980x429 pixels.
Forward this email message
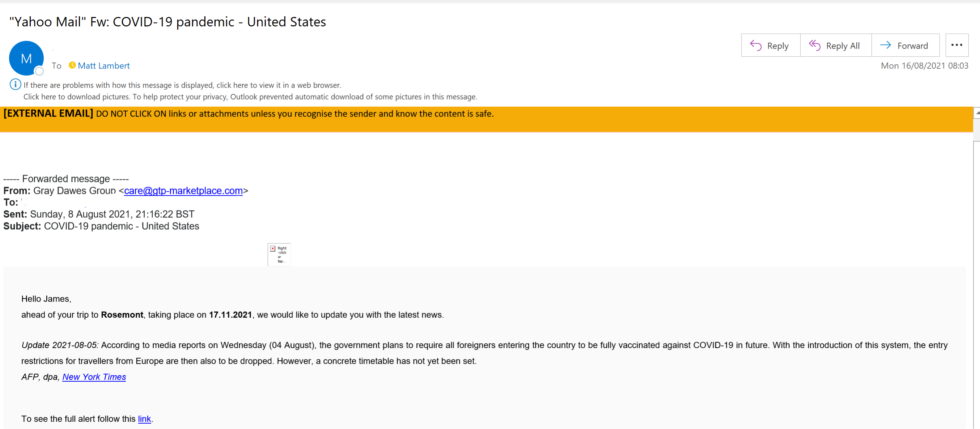[905, 46]
